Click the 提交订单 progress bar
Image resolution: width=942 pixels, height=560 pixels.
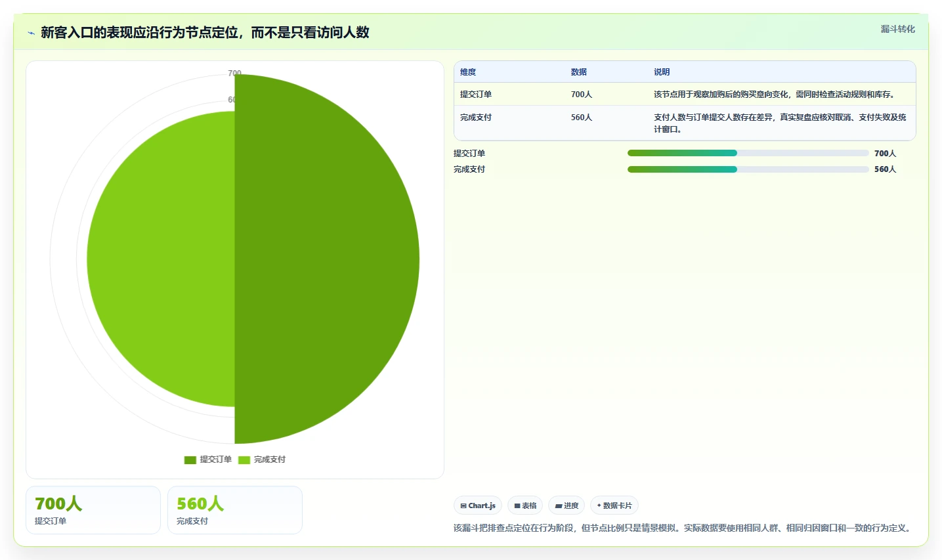coord(748,153)
